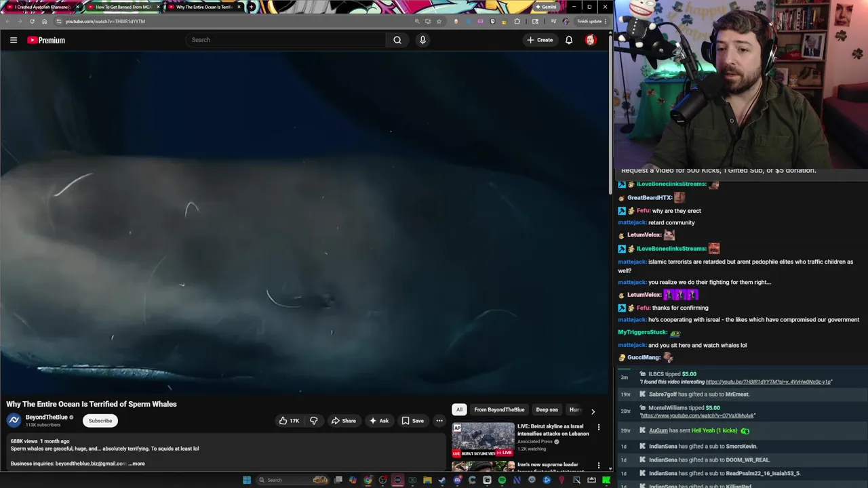868x488 pixels.
Task: Start voice search with microphone icon
Action: (422, 40)
